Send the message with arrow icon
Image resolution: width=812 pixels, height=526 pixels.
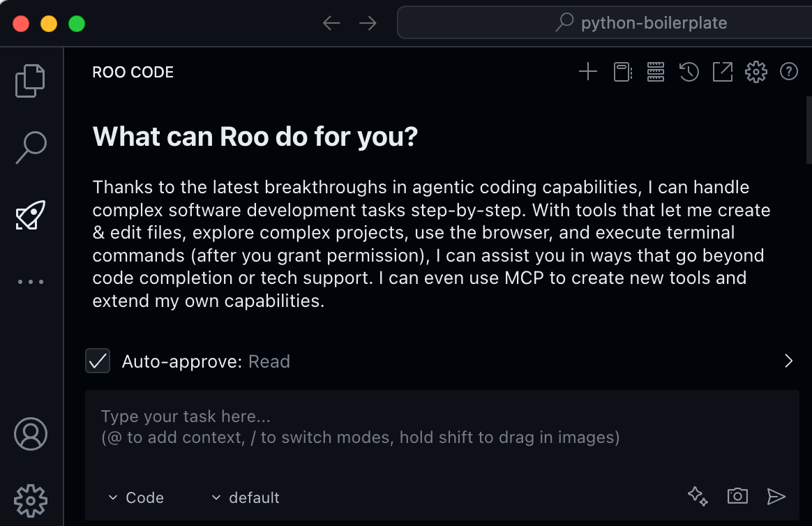pyautogui.click(x=776, y=497)
